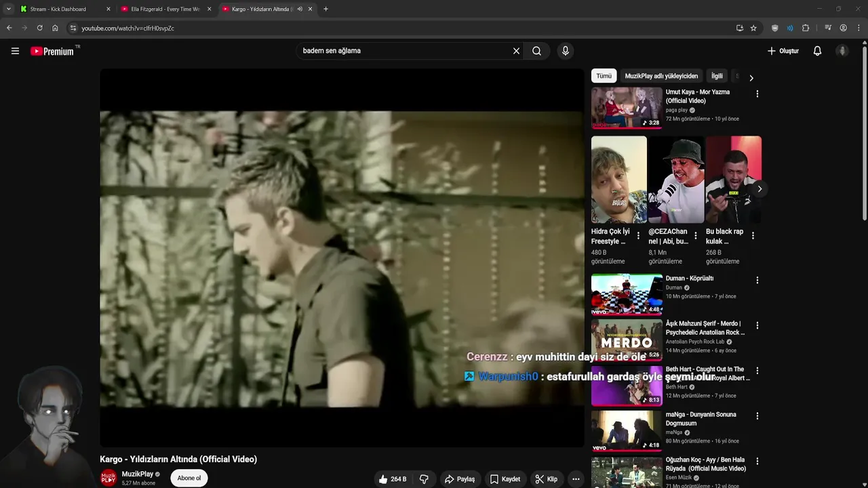Mute the Kargo tab audio icon
This screenshot has width=868, height=488.
tap(300, 9)
